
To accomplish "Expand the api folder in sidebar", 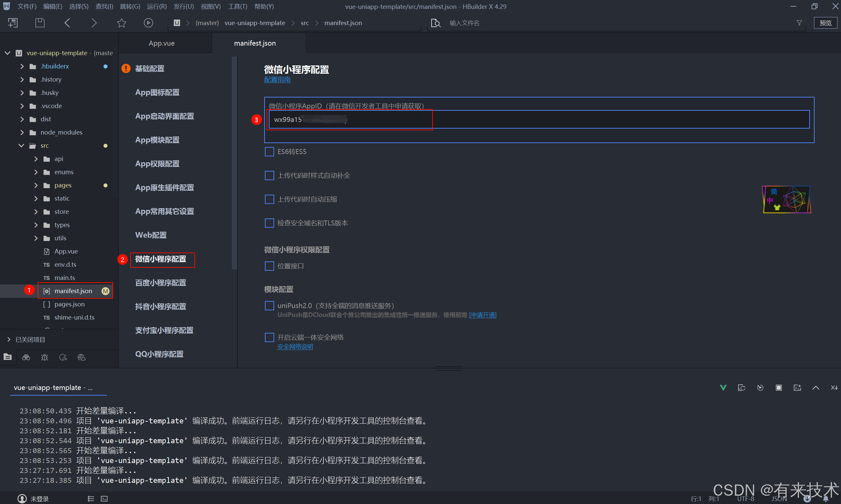I will (x=34, y=159).
